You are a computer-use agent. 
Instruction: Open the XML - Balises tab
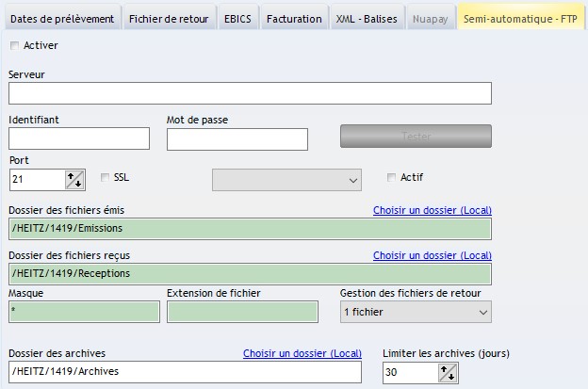click(367, 18)
